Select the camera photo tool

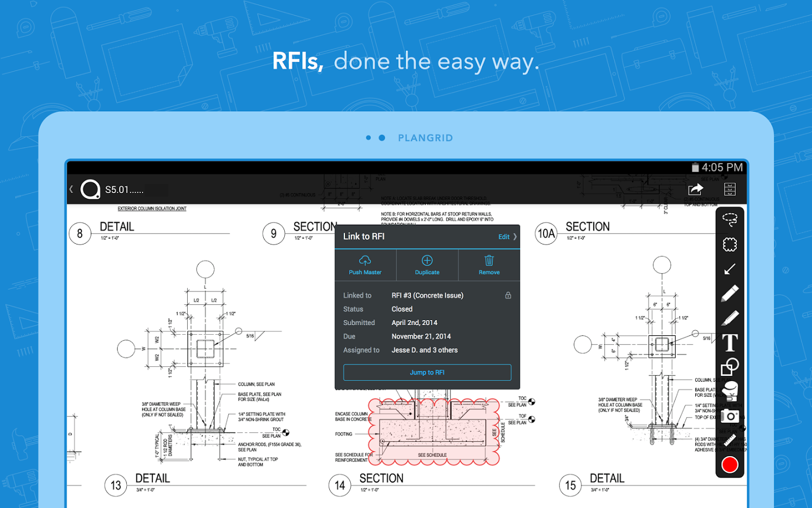coord(730,417)
